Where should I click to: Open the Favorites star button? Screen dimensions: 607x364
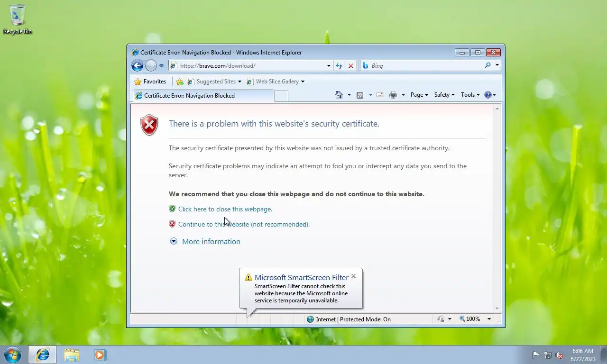150,82
